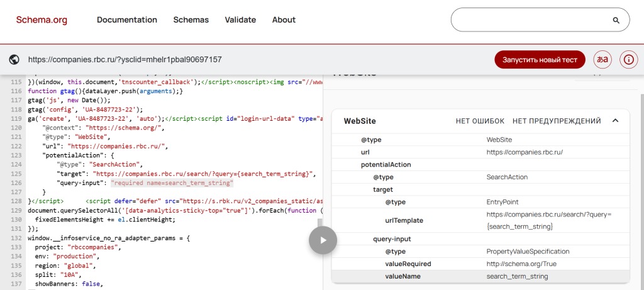644x290 pixels.
Task: Open the info icon button
Action: 628,60
